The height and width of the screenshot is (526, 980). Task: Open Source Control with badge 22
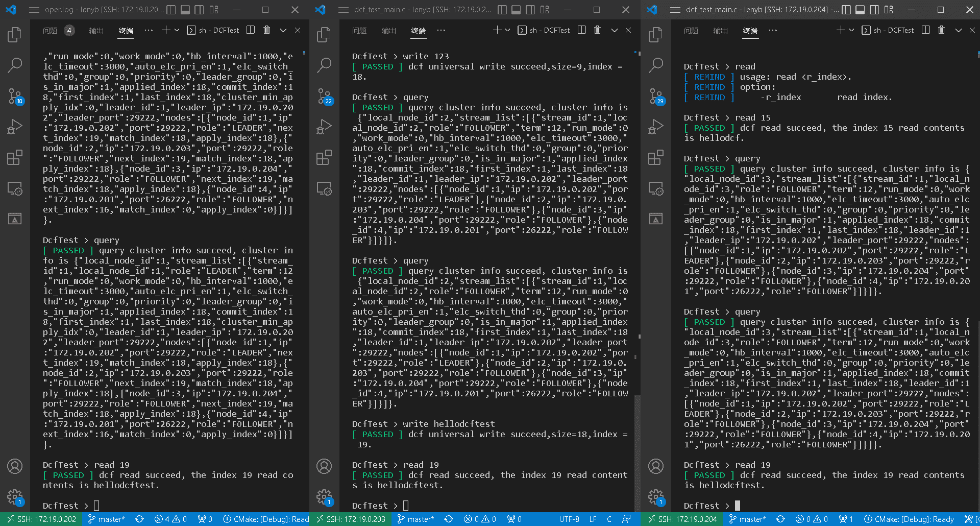324,96
